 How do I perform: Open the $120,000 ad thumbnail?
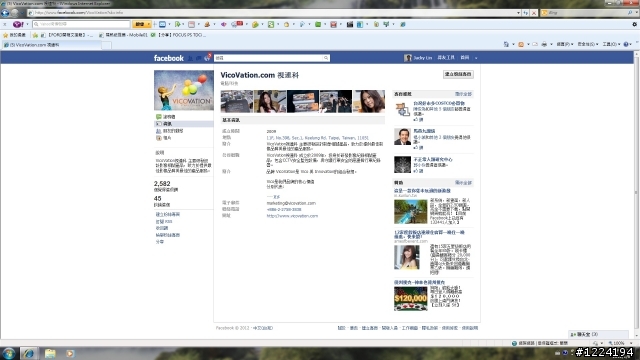[x=411, y=299]
